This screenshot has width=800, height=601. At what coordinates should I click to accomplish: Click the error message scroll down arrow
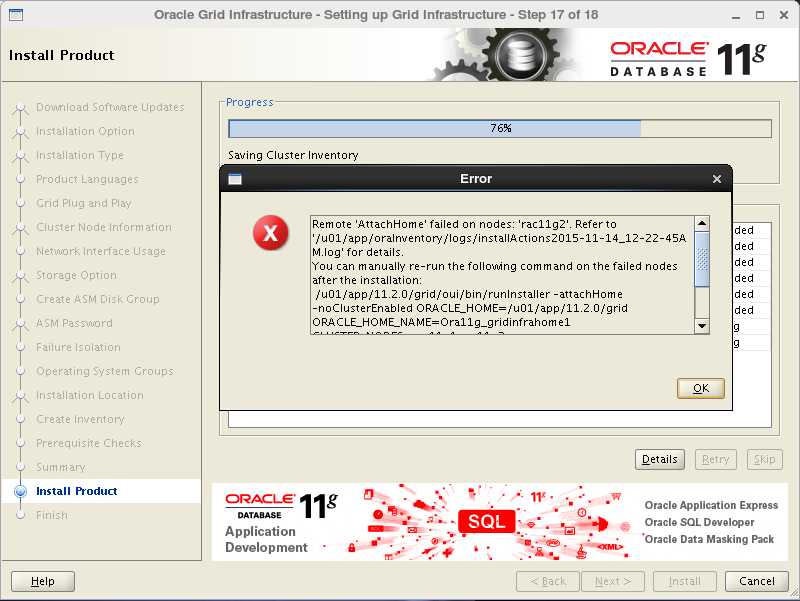(702, 325)
